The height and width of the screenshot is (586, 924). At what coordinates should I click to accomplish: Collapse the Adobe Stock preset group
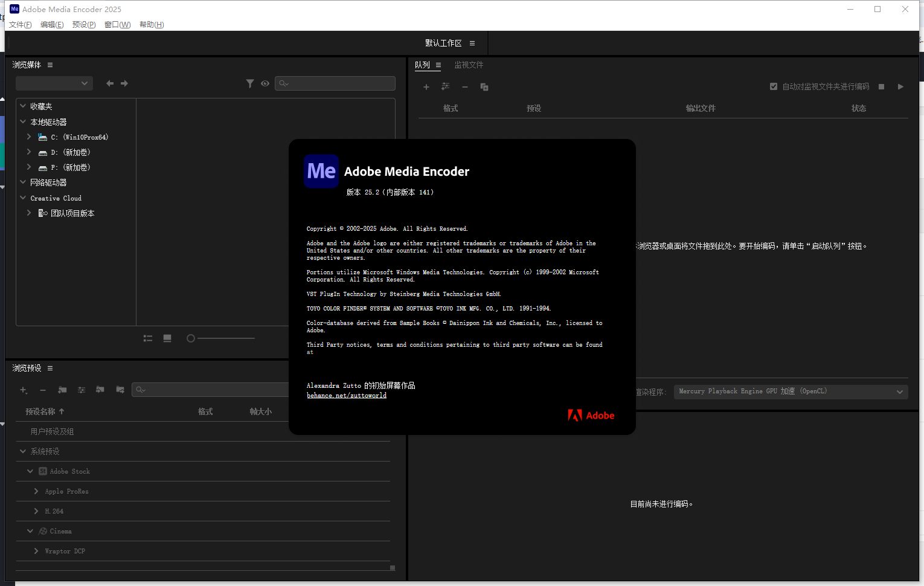coord(30,471)
